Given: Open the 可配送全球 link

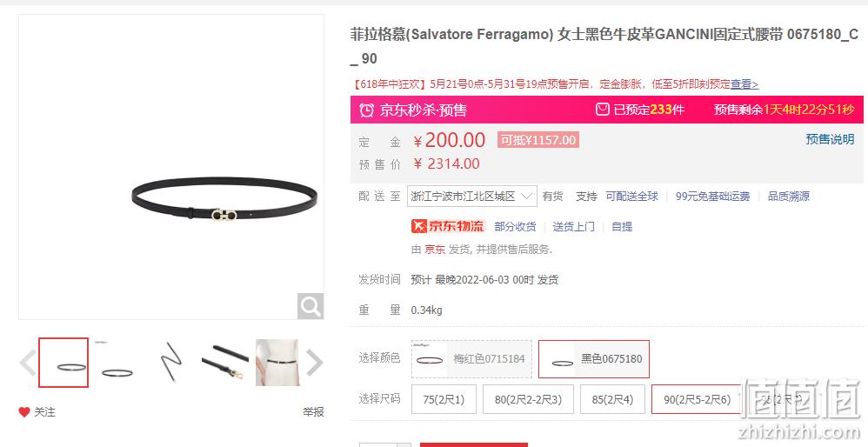Looking at the screenshot, I should pos(631,196).
